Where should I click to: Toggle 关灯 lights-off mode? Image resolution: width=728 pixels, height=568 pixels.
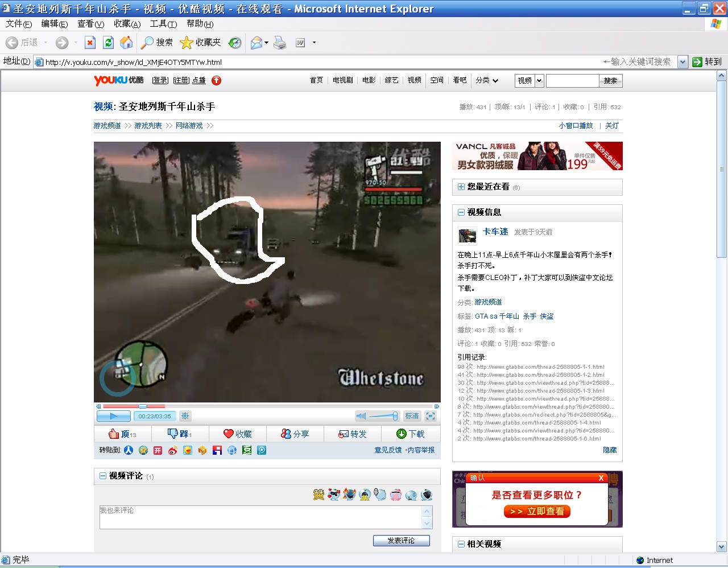(x=612, y=126)
